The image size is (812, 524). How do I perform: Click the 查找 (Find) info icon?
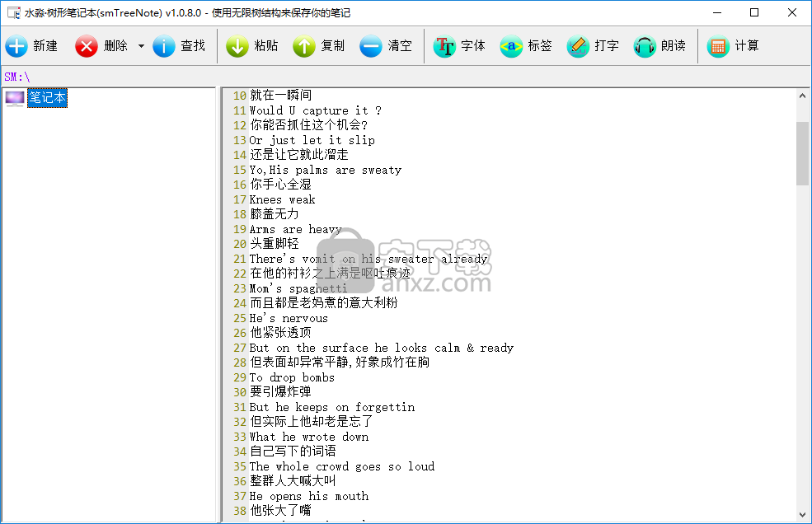point(164,46)
